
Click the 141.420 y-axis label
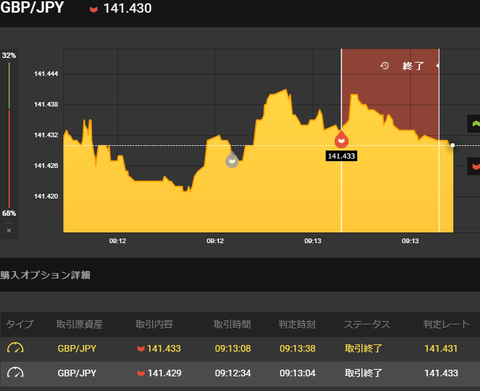(46, 196)
